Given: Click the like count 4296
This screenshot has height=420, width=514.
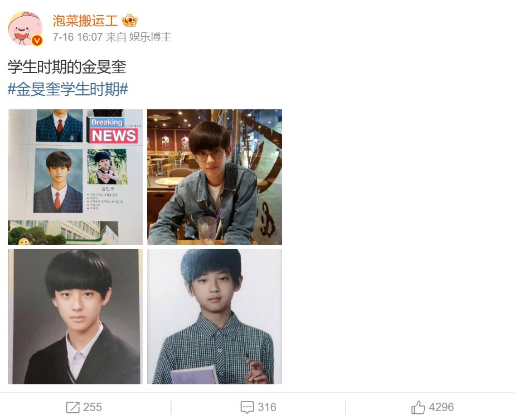Looking at the screenshot, I should click(441, 407).
